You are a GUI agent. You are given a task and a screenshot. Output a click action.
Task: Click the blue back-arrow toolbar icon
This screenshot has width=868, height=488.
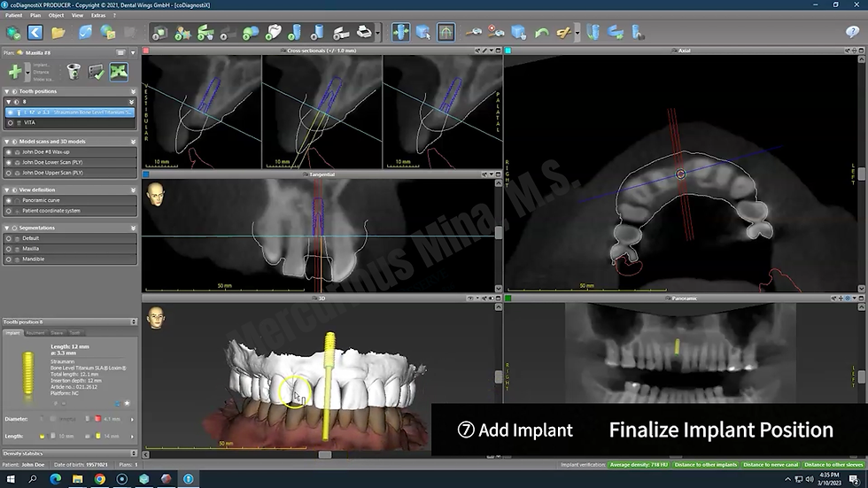(x=35, y=33)
